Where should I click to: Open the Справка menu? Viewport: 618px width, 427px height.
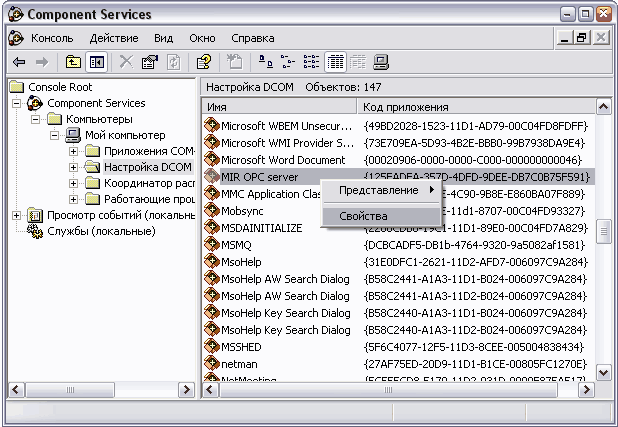pyautogui.click(x=253, y=38)
